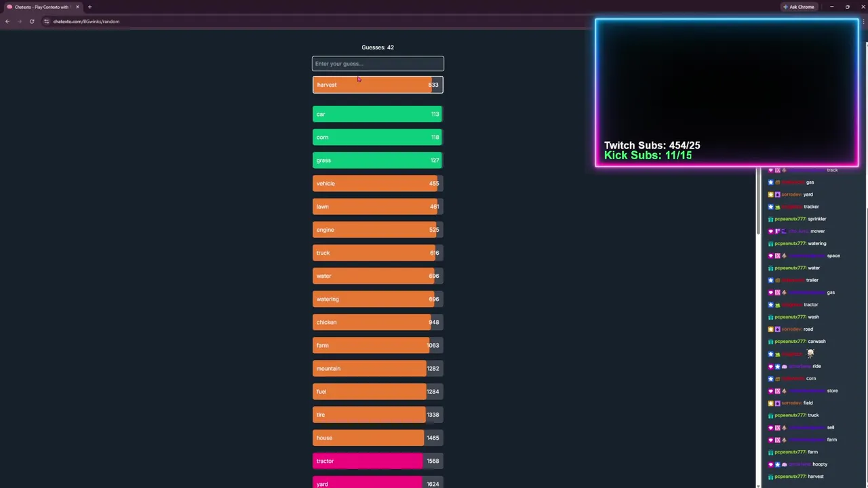868x488 pixels.
Task: Click the star badge beside the 'tracker' message
Action: pyautogui.click(x=770, y=207)
